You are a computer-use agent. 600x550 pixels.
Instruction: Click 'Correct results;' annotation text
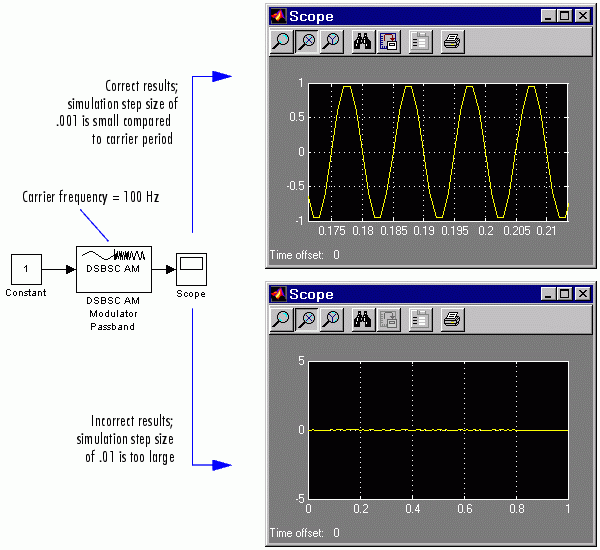[142, 86]
